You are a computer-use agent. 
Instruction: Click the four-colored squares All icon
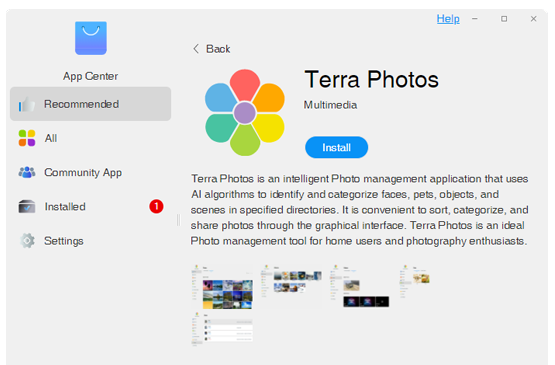click(27, 138)
